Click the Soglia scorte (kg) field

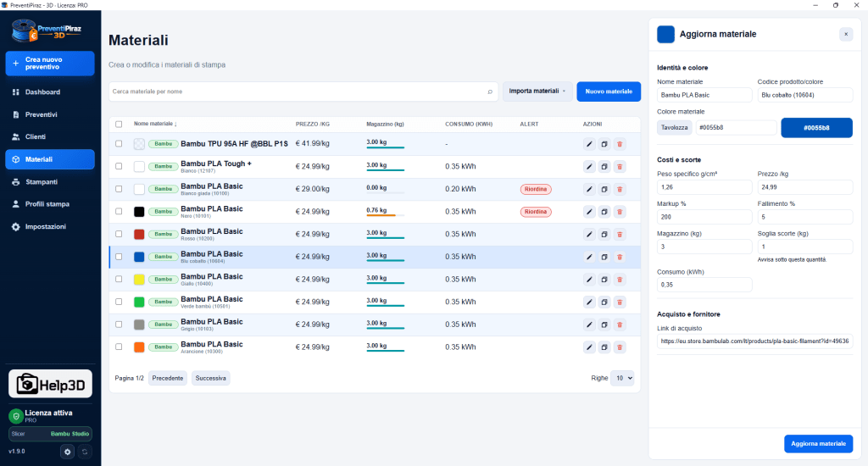(805, 247)
